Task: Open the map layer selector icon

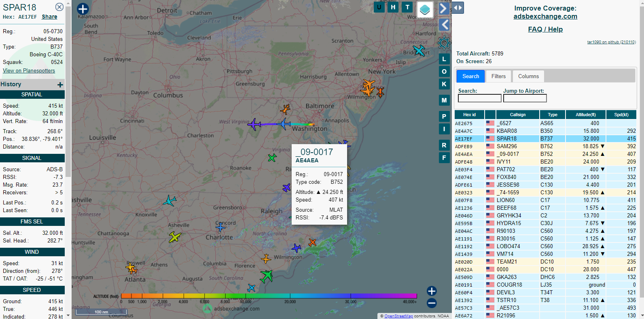Action: [x=425, y=10]
